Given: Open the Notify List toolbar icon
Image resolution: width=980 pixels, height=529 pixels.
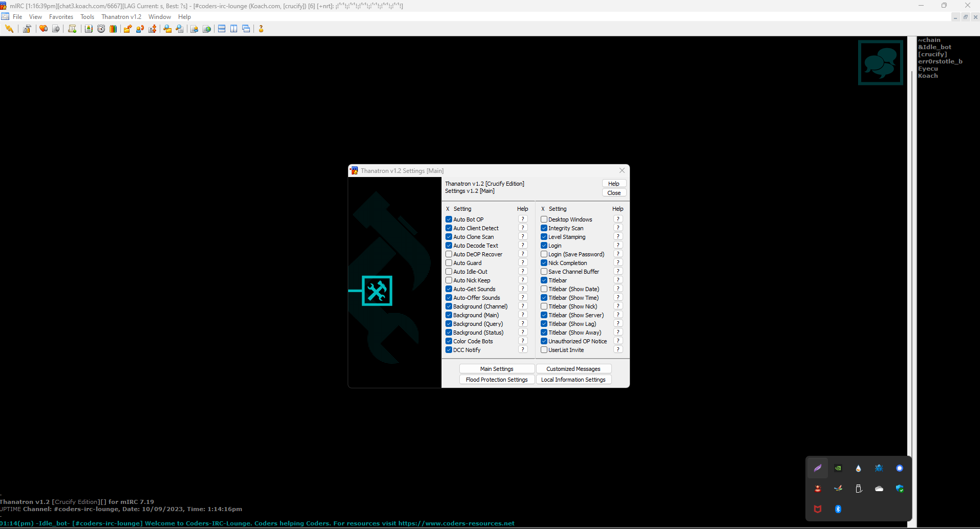Looking at the screenshot, I should [195, 29].
